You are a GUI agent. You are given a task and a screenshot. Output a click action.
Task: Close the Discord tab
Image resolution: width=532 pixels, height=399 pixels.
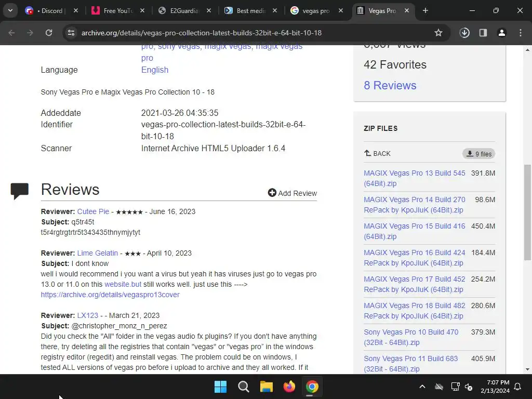(76, 11)
